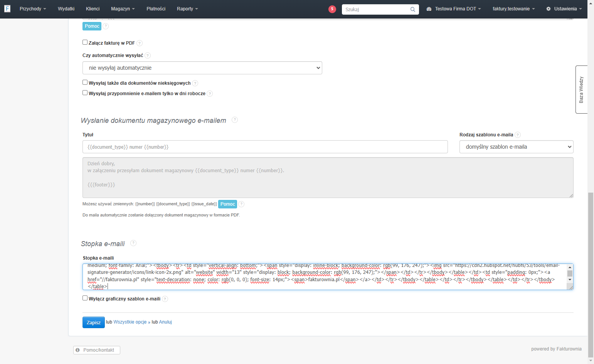The height and width of the screenshot is (364, 594).
Task: Click the help icon after tylko w dni robocze
Action: pos(210,94)
